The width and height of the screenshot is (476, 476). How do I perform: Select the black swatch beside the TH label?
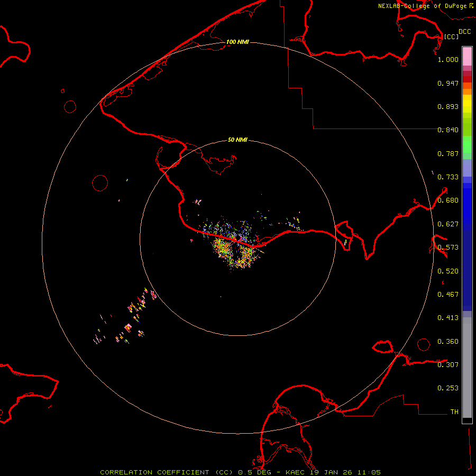[467, 420]
